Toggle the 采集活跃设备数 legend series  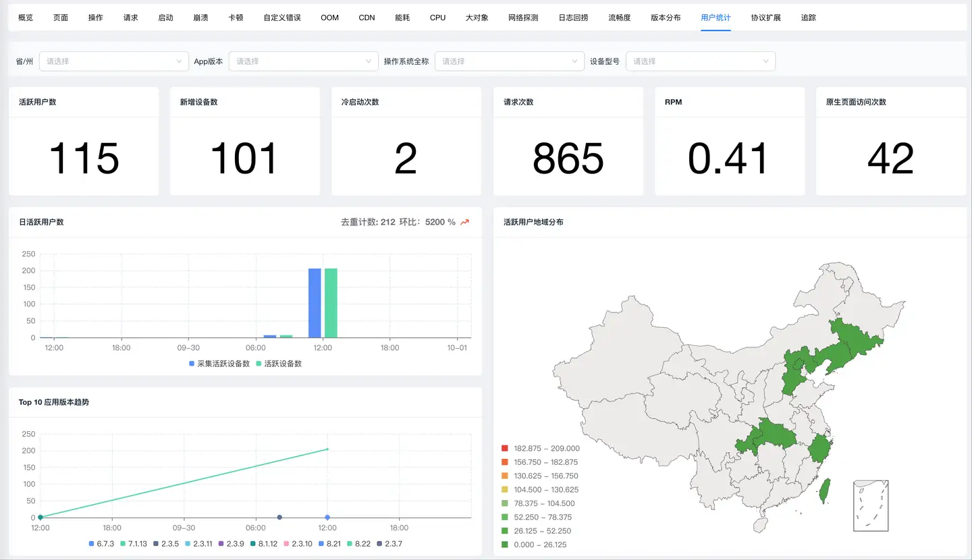[219, 364]
